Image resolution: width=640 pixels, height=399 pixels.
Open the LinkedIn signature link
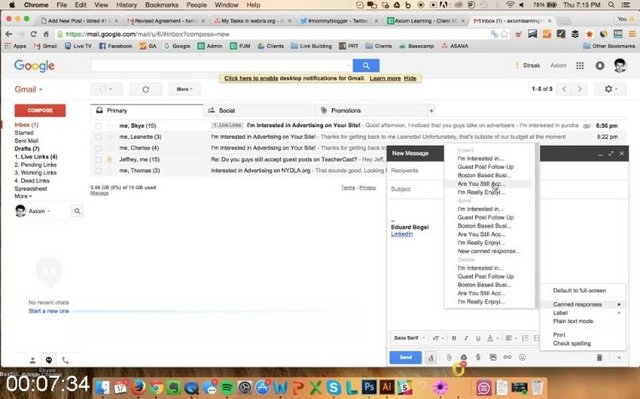coord(402,234)
